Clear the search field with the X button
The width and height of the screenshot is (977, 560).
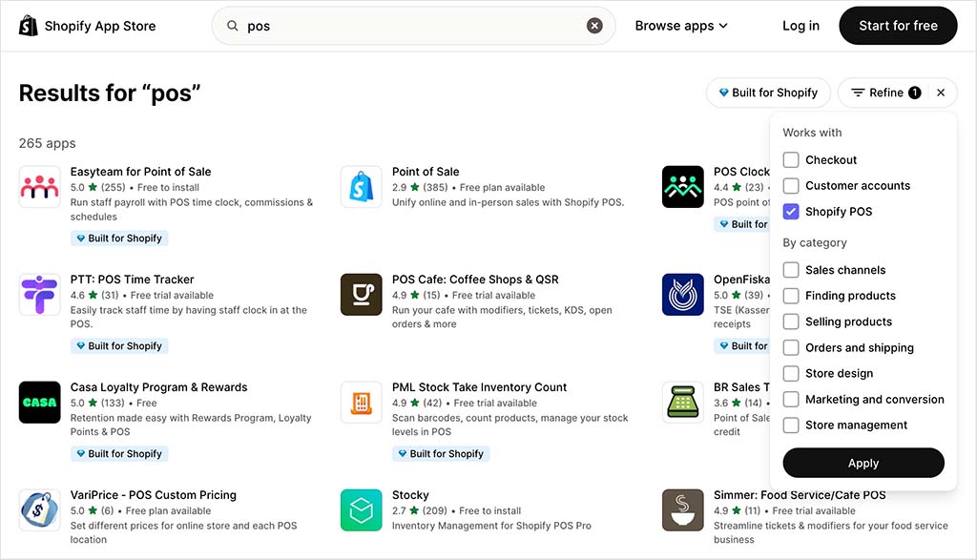click(594, 26)
